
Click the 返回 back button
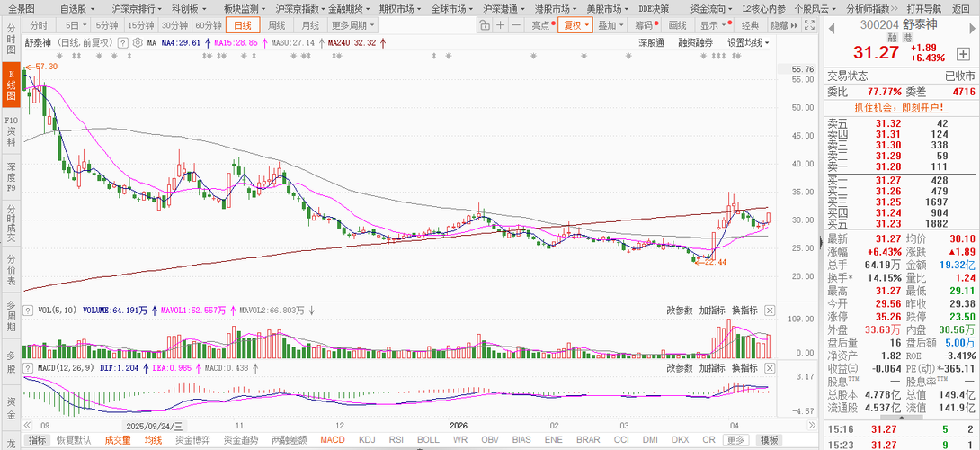click(961, 9)
